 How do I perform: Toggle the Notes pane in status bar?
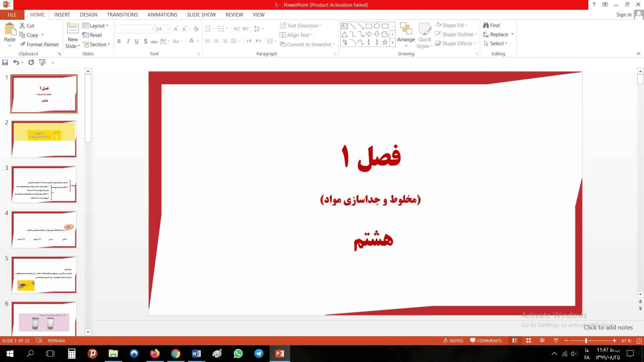coord(453,341)
